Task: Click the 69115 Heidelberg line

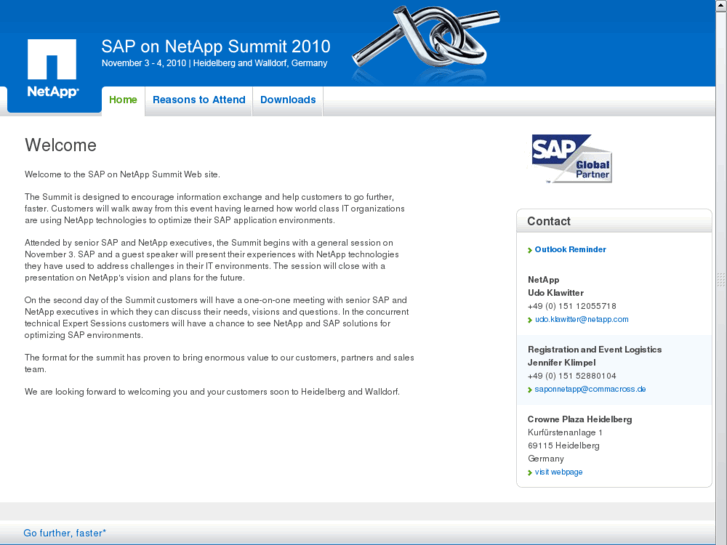Action: [563, 446]
